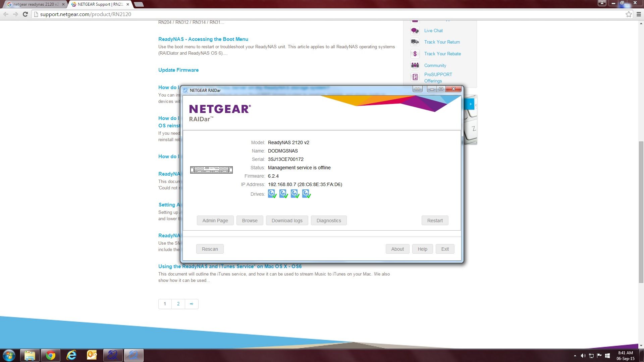Viewport: 644px width, 362px height.
Task: Open the Windows Start menu
Action: tap(9, 355)
